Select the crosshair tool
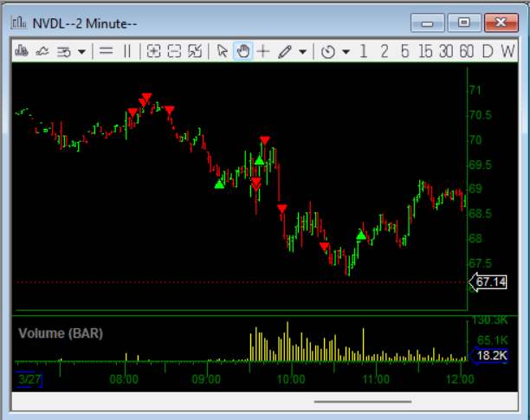The height and width of the screenshot is (420, 530). (x=263, y=51)
